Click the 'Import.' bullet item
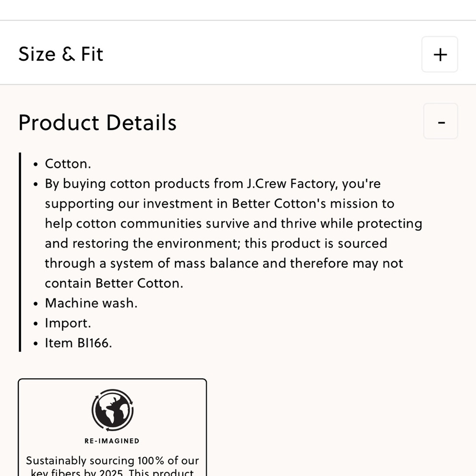Screen dimensions: 476x476 click(68, 323)
